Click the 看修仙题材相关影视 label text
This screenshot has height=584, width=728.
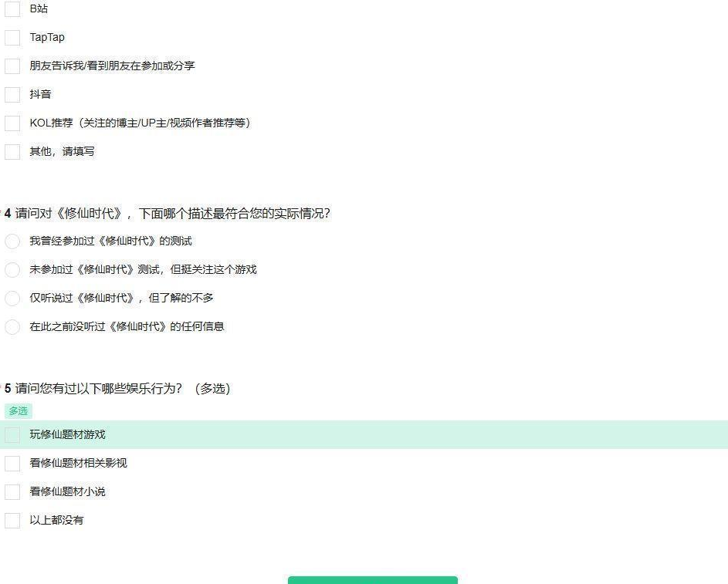pos(79,463)
